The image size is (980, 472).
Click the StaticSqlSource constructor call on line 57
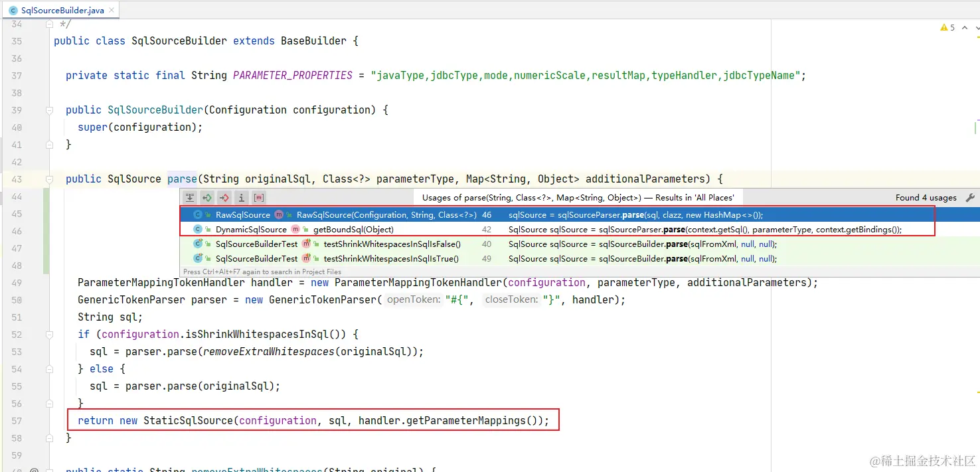[188, 421]
